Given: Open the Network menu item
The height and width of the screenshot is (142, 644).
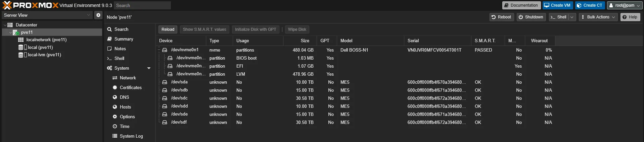Looking at the screenshot, I should click(128, 78).
